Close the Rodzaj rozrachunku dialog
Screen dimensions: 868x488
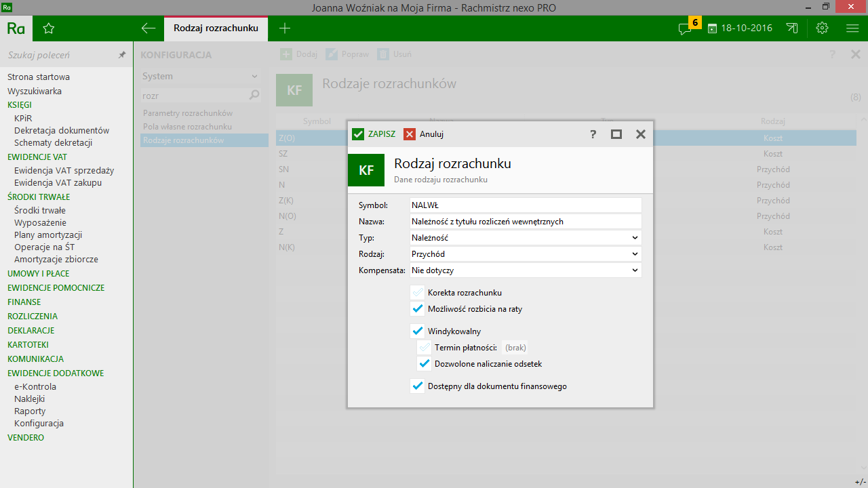tap(641, 134)
